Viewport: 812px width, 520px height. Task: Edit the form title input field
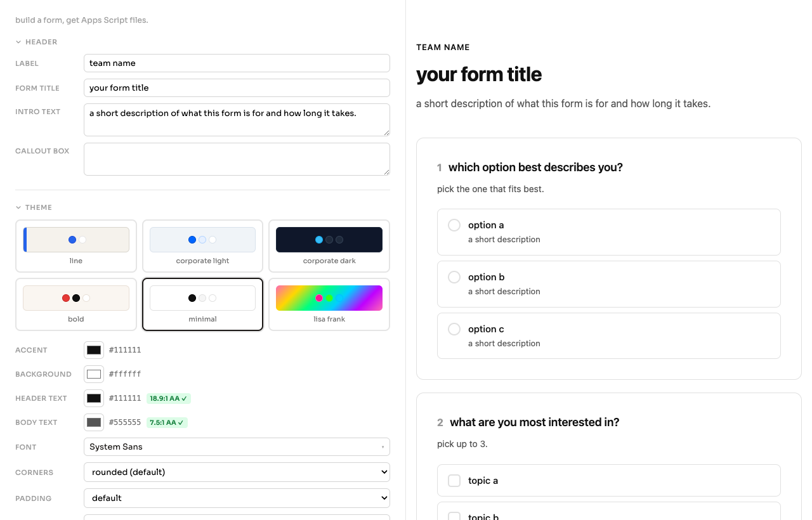coord(237,88)
